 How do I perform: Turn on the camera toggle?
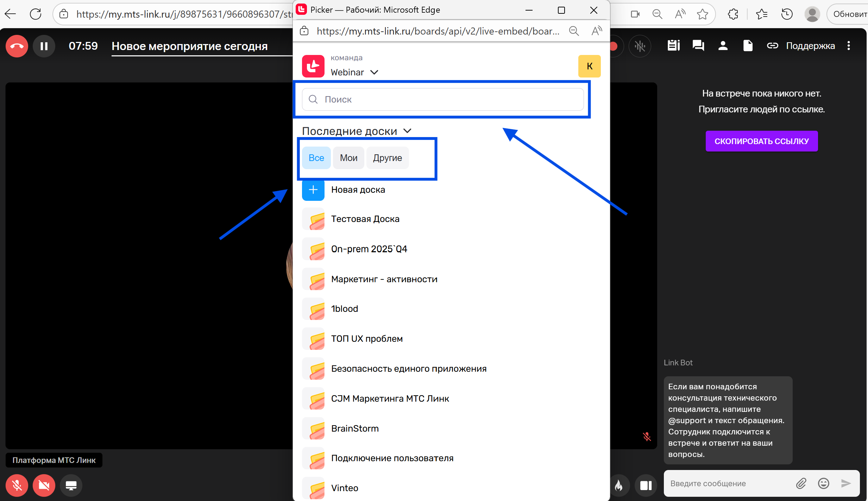[44, 485]
